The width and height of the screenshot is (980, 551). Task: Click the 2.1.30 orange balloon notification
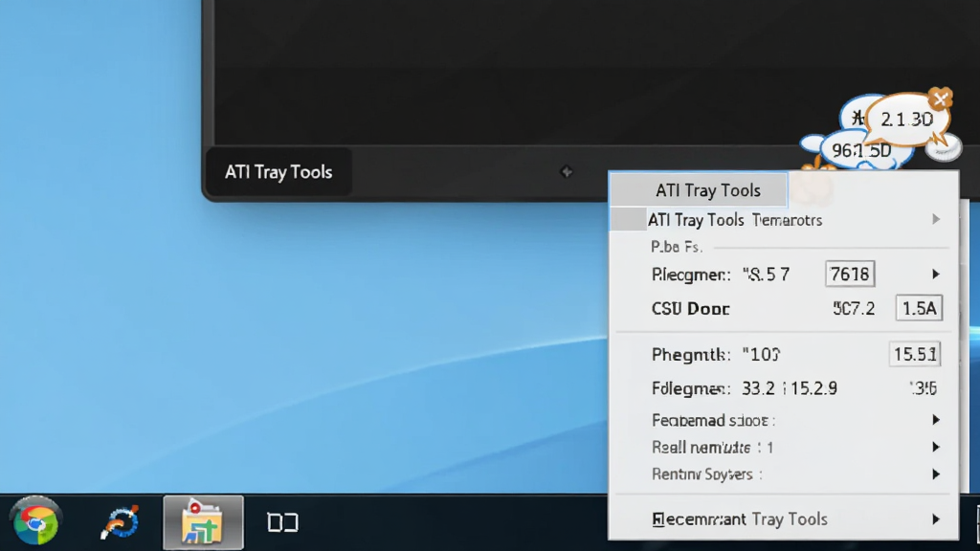tap(906, 120)
